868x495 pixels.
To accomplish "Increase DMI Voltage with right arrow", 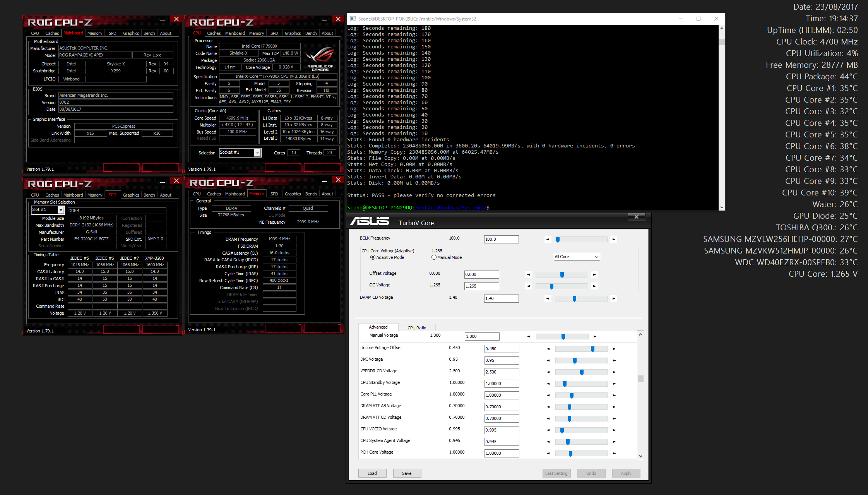I will 614,360.
